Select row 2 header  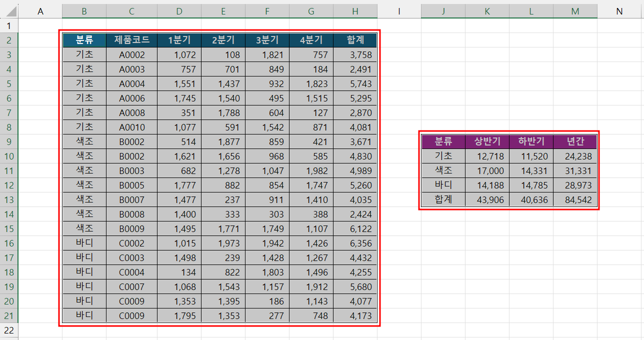(9, 40)
